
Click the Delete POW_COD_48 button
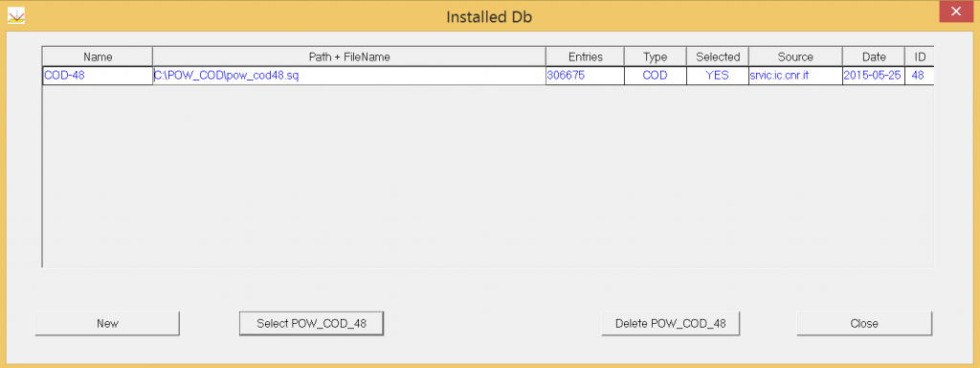click(671, 324)
